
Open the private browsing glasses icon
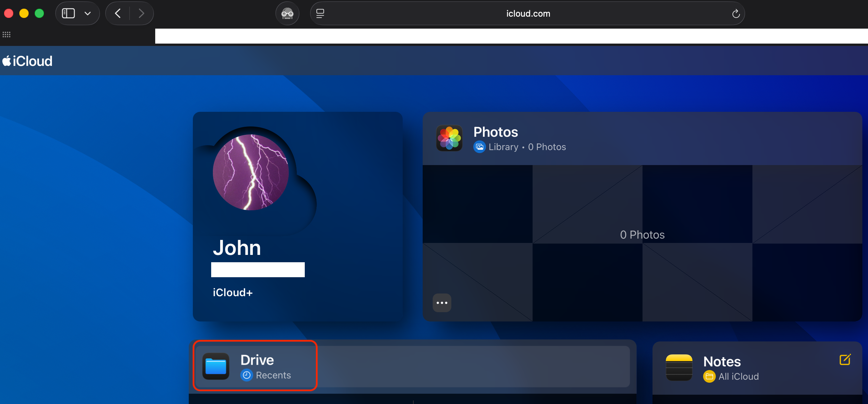[287, 14]
